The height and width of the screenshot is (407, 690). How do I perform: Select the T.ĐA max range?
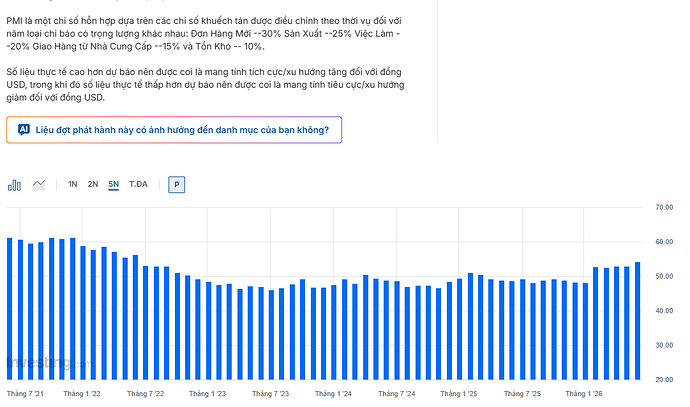click(138, 184)
